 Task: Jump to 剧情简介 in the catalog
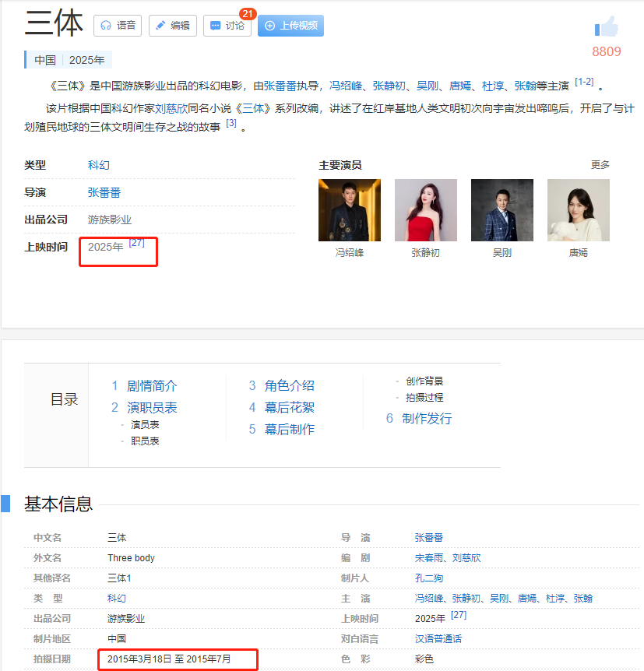tap(150, 385)
